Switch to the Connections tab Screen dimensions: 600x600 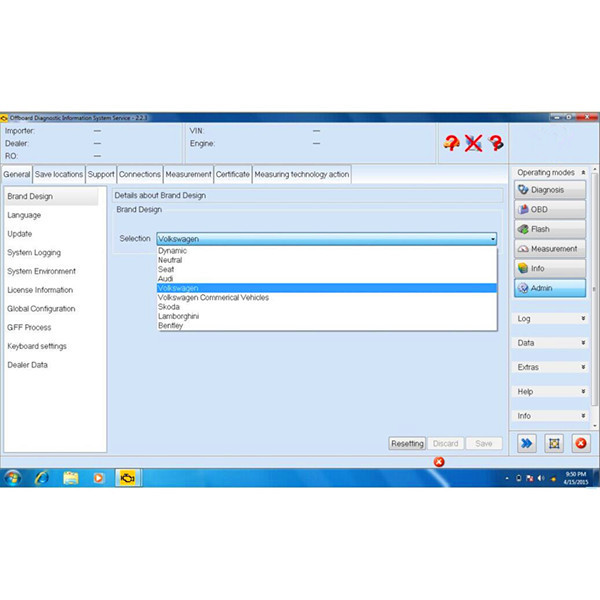pos(140,174)
